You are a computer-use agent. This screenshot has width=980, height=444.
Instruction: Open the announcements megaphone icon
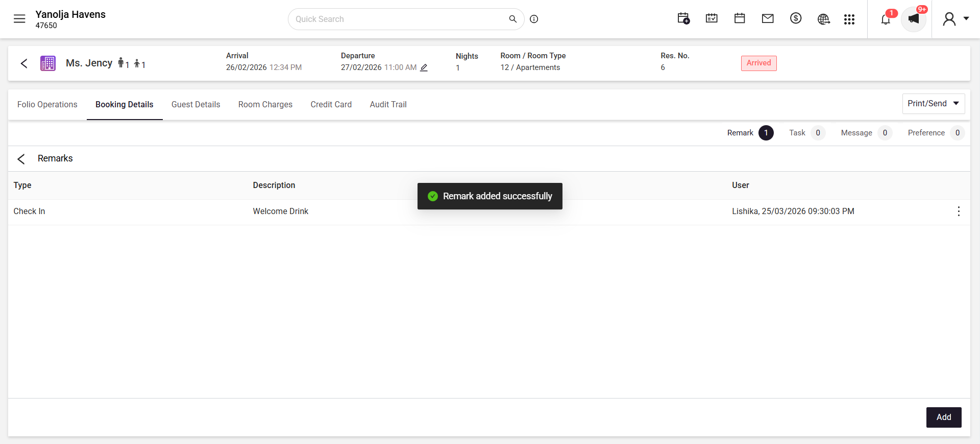(914, 19)
